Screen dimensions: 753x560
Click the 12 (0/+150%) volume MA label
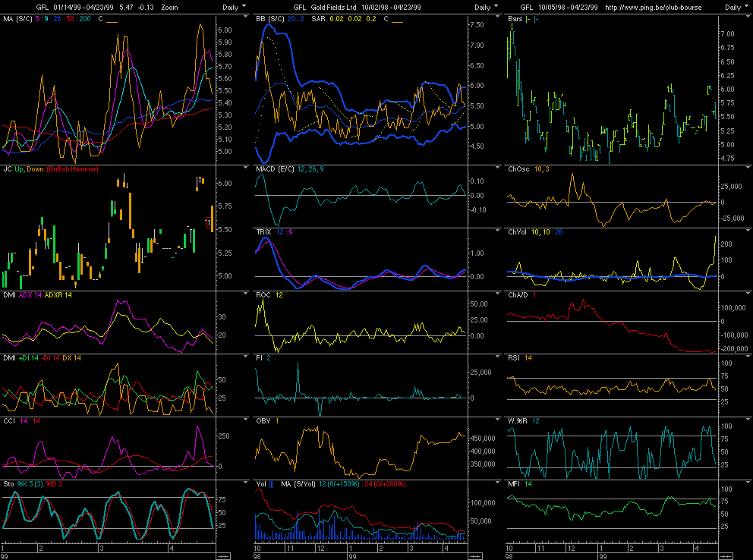[x=339, y=484]
